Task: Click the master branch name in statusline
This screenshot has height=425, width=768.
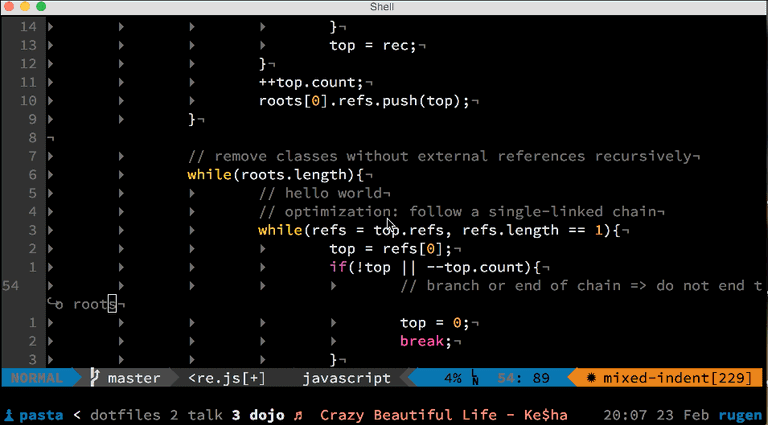Action: pyautogui.click(x=134, y=378)
